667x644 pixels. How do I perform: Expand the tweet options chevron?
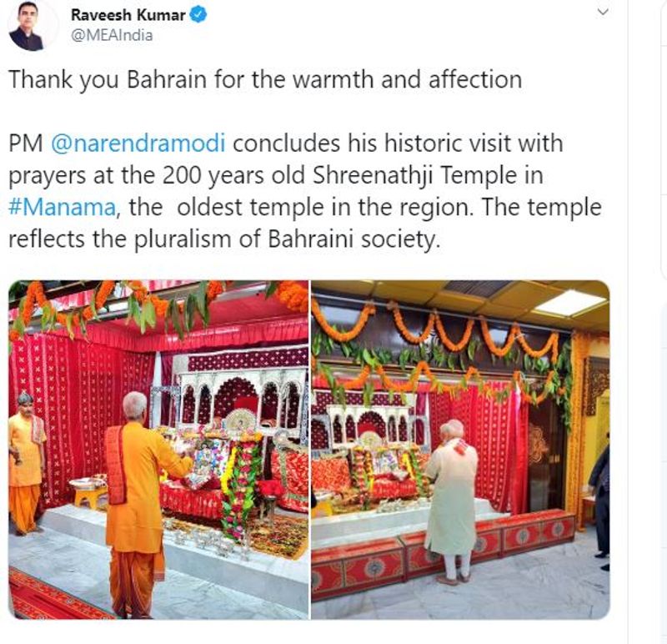[603, 12]
